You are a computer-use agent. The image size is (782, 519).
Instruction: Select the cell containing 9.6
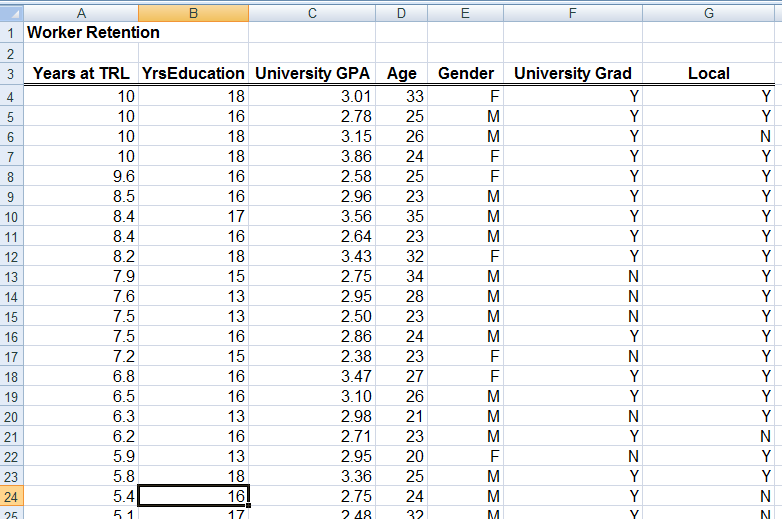tap(81, 176)
